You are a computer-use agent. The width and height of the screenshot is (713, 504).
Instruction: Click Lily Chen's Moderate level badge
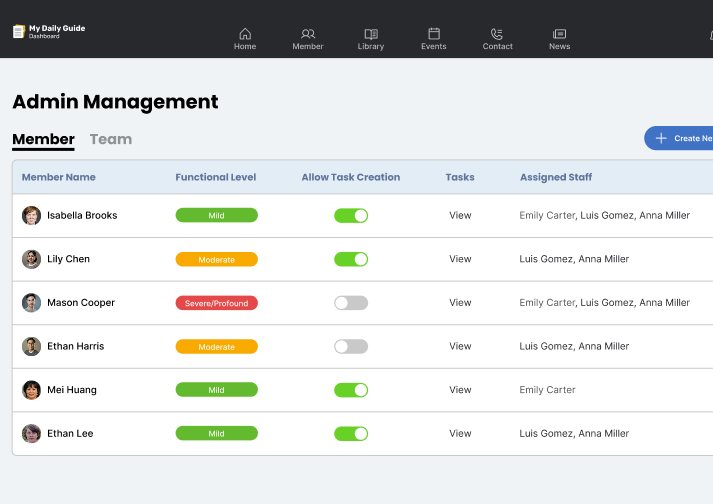(x=216, y=259)
